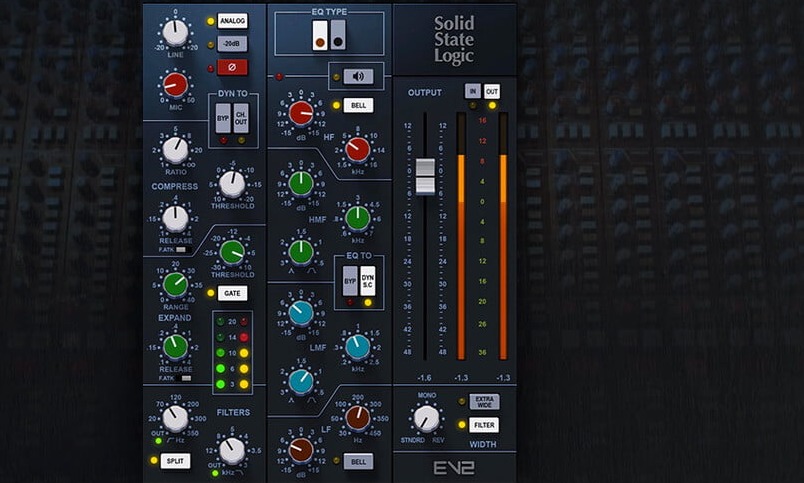804x483 pixels.
Task: Toggle the compressor F.ATK switch
Action: (184, 250)
